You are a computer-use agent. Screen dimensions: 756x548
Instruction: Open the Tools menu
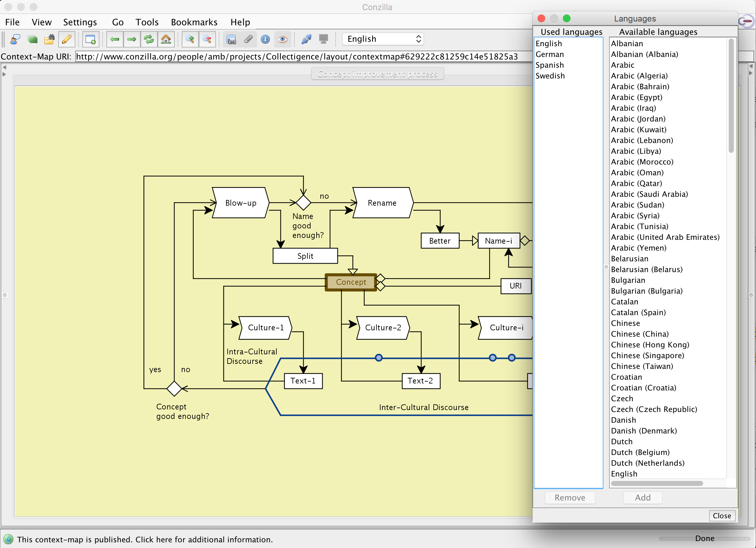tap(147, 22)
